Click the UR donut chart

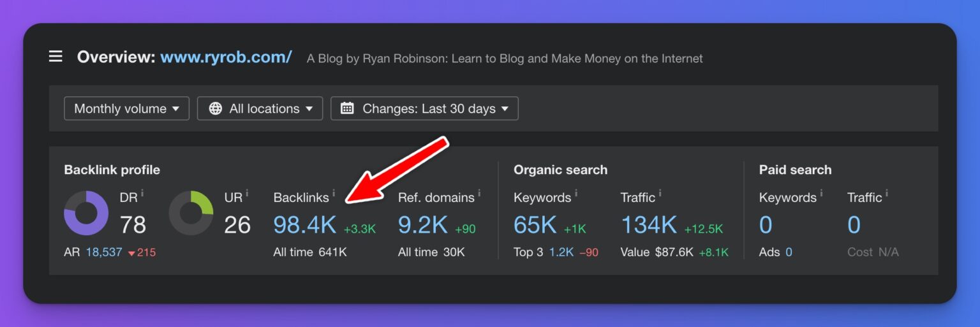(191, 213)
